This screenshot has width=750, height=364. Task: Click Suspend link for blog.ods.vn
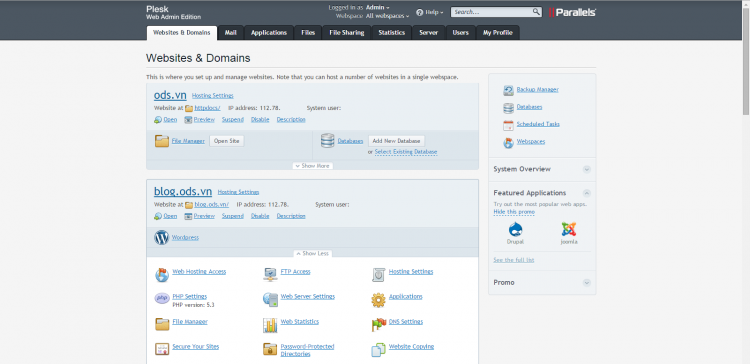[233, 216]
